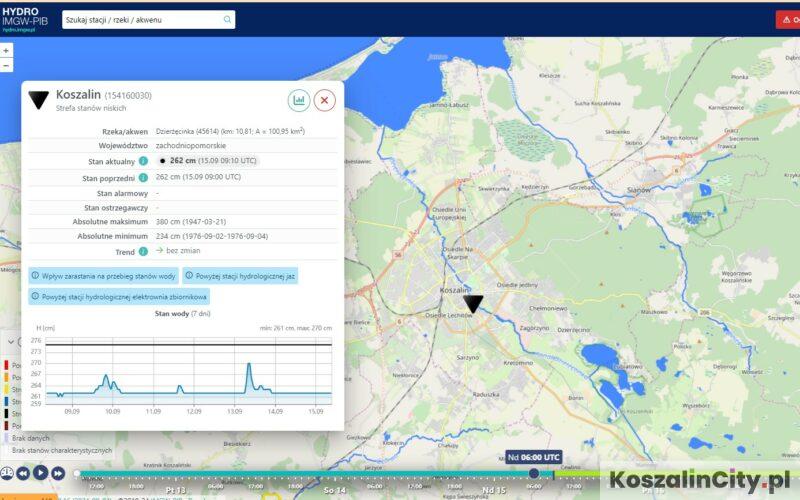This screenshot has width=800, height=500.
Task: Click the timeline clock/speed icon
Action: 7,473
